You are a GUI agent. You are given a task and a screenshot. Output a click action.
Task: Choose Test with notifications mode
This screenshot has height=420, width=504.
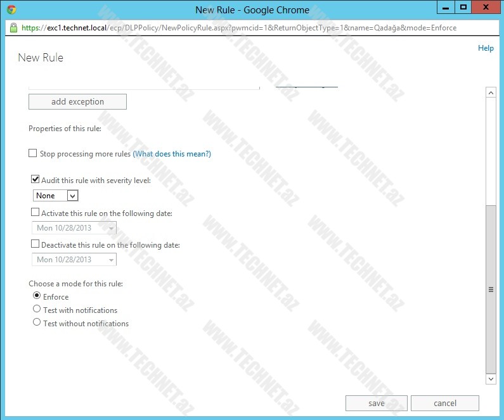point(37,310)
